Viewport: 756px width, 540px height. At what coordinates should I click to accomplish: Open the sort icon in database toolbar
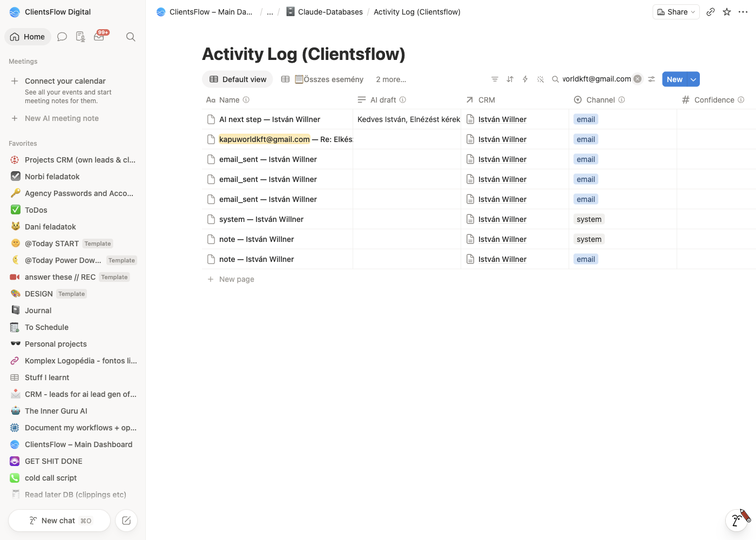(510, 79)
